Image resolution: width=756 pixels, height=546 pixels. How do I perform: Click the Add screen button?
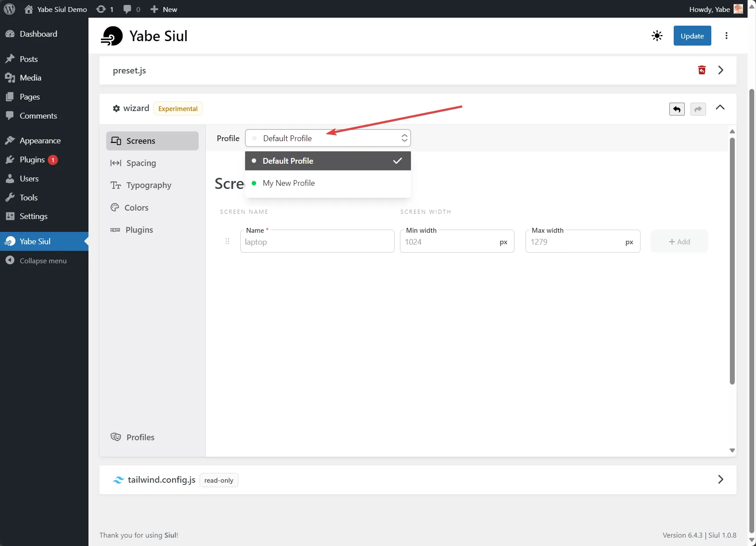tap(679, 242)
